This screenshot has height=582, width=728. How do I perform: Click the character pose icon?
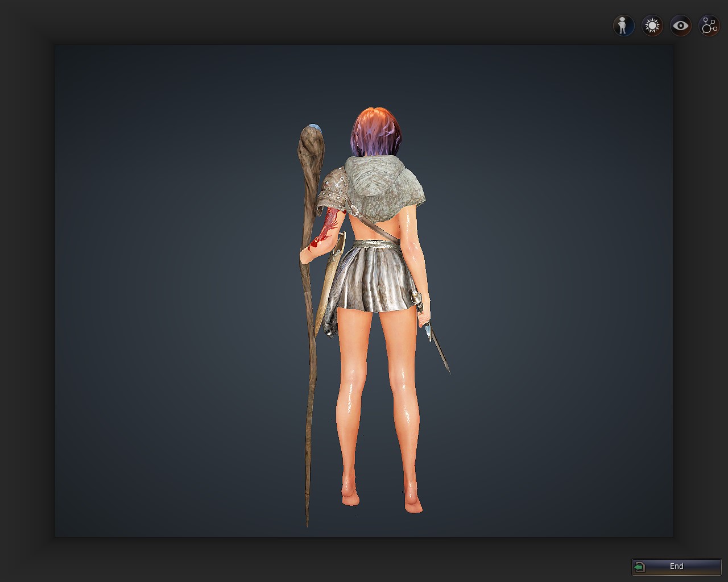[x=623, y=26]
